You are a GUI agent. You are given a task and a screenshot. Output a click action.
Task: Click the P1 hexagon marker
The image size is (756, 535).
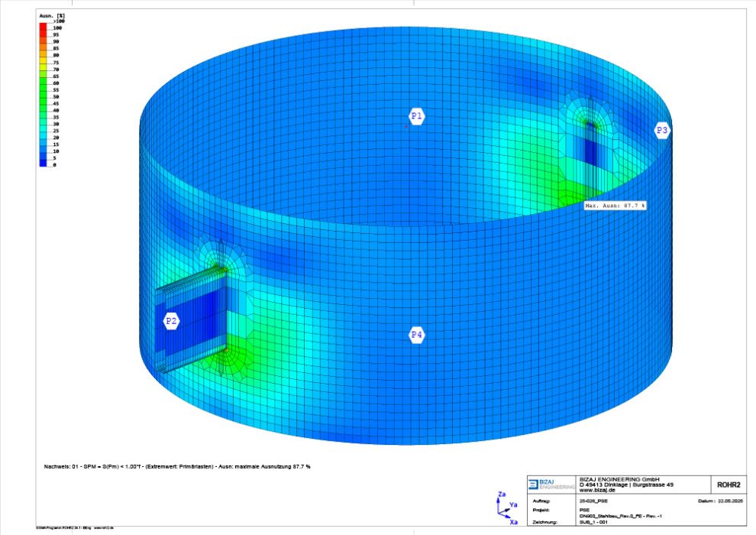416,116
